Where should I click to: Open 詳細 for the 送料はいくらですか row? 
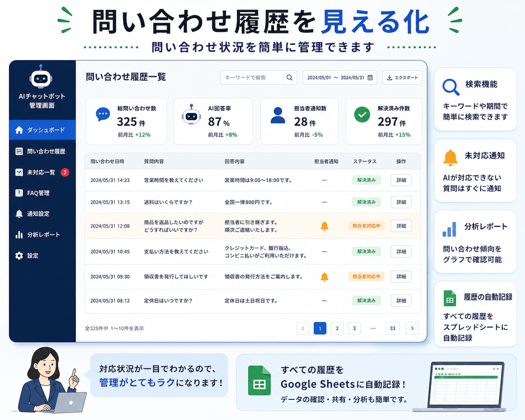(x=401, y=202)
